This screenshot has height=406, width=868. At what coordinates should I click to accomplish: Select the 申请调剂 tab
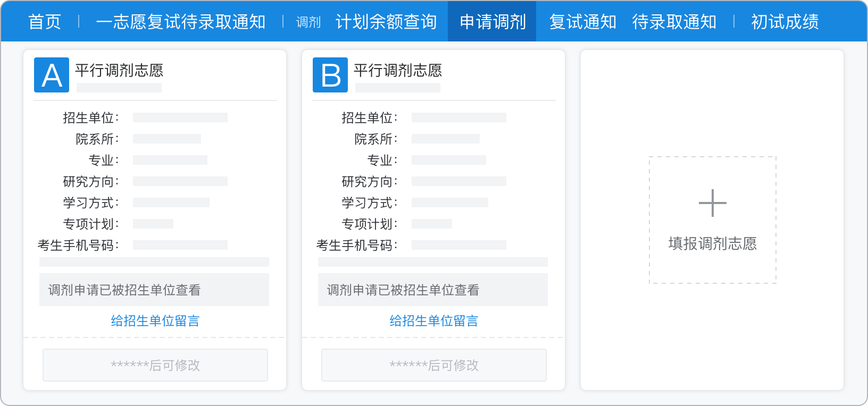click(x=492, y=22)
